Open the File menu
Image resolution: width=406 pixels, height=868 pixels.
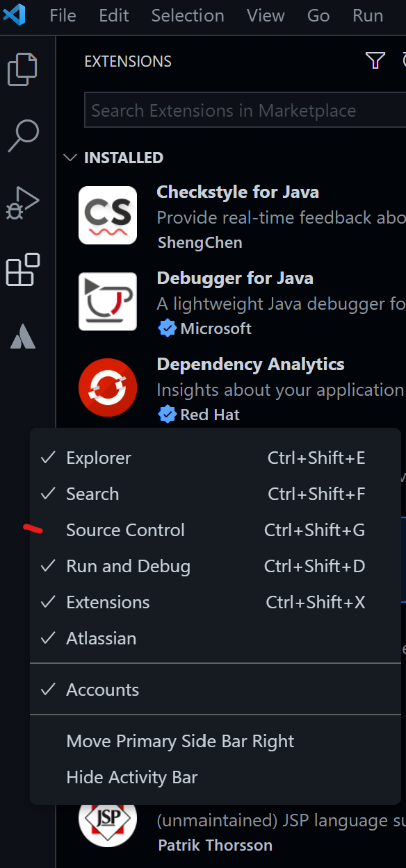tap(63, 15)
